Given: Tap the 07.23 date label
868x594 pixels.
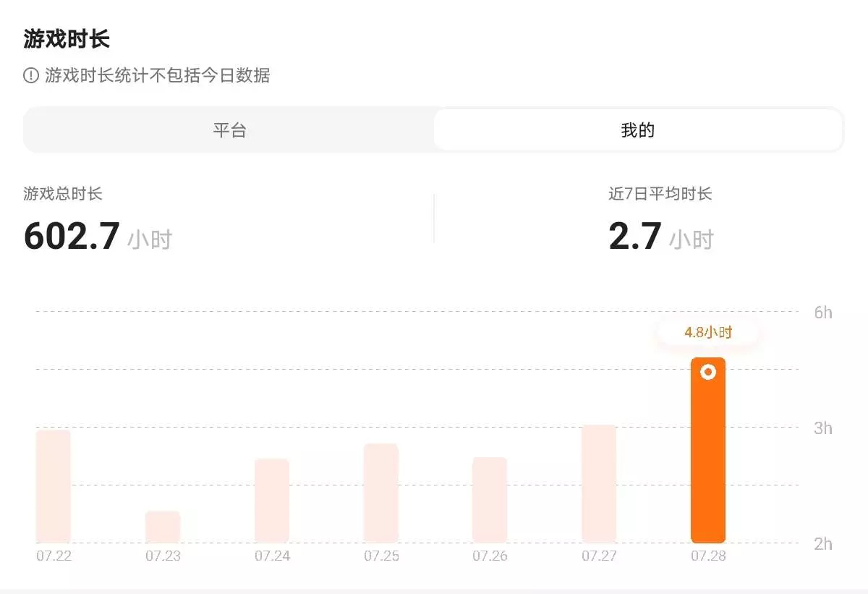Looking at the screenshot, I should 163,556.
